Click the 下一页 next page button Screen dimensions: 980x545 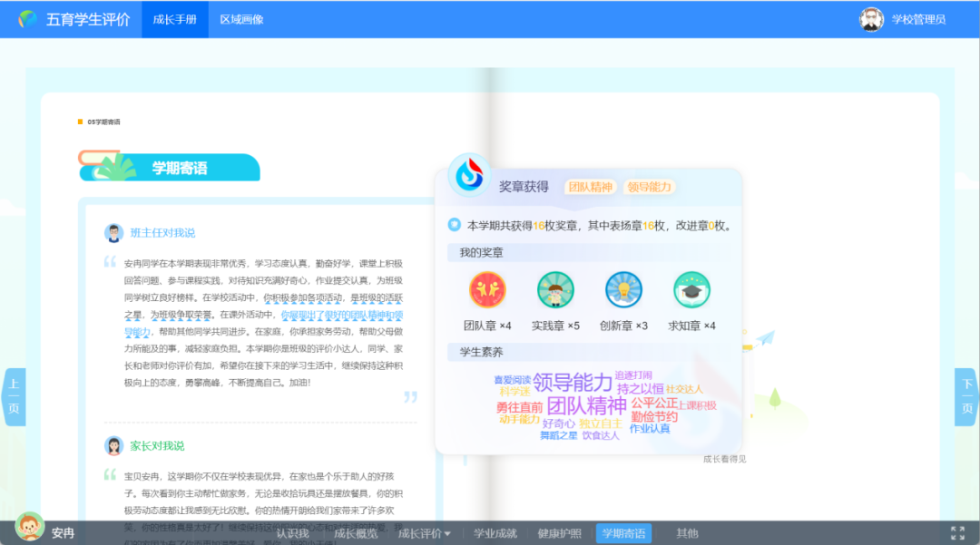(965, 396)
